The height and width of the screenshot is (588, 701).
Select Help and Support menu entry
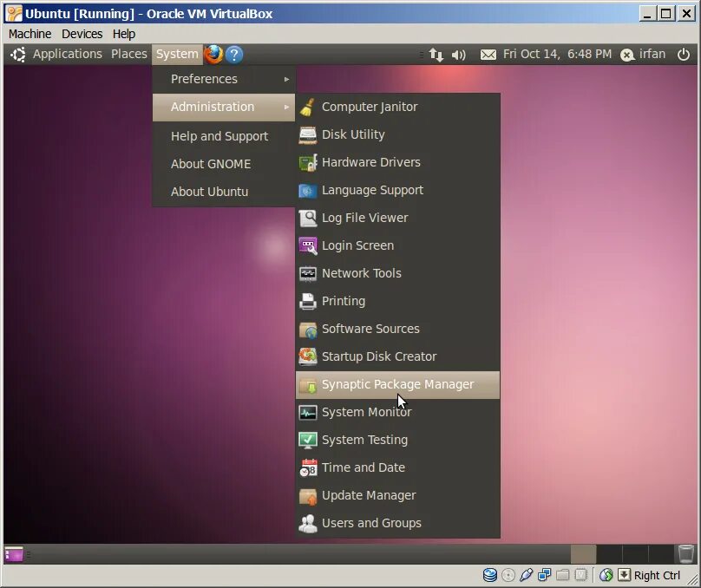[x=224, y=136]
